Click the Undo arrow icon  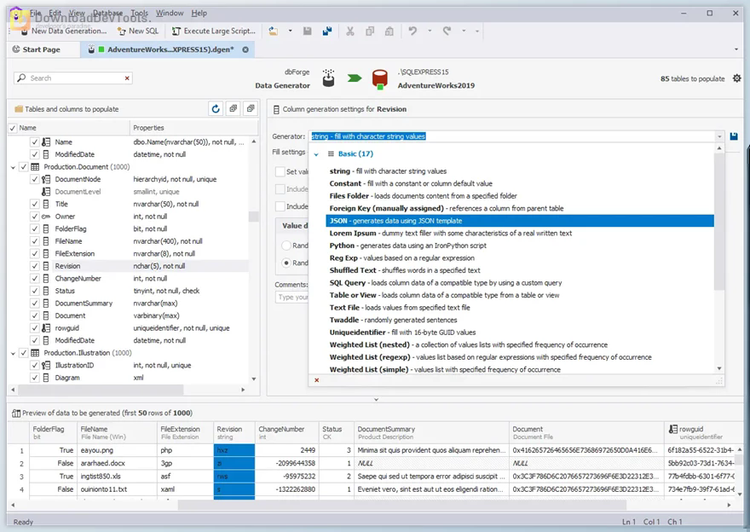point(412,31)
